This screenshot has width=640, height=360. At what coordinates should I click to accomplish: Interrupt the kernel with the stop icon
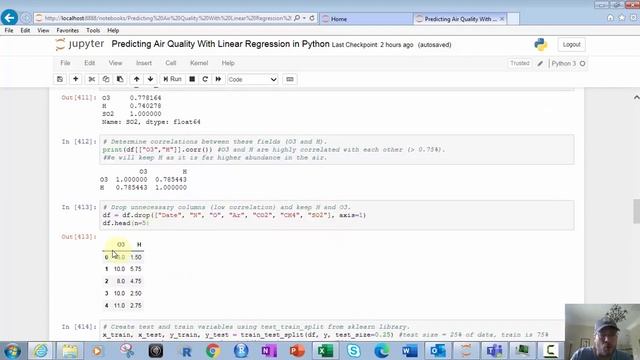tap(192, 79)
